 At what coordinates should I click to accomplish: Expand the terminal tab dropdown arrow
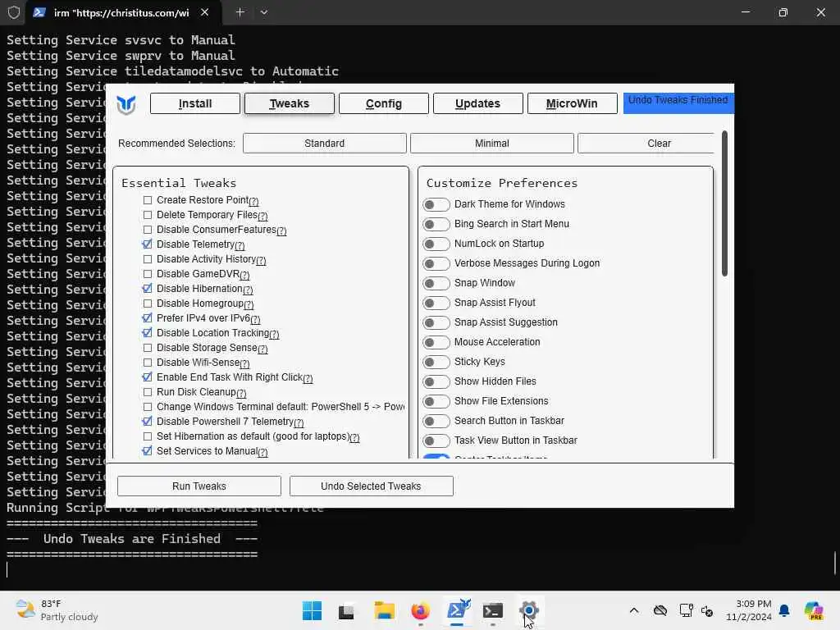(x=263, y=12)
